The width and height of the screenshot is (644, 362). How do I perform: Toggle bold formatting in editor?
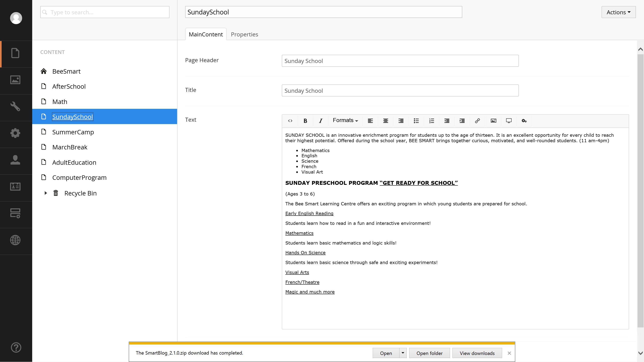pos(305,121)
